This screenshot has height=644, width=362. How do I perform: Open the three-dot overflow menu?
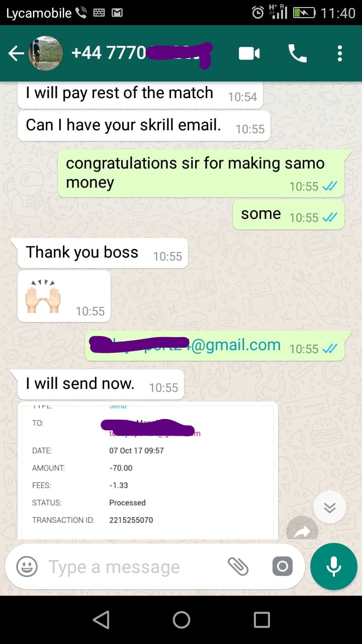click(340, 53)
